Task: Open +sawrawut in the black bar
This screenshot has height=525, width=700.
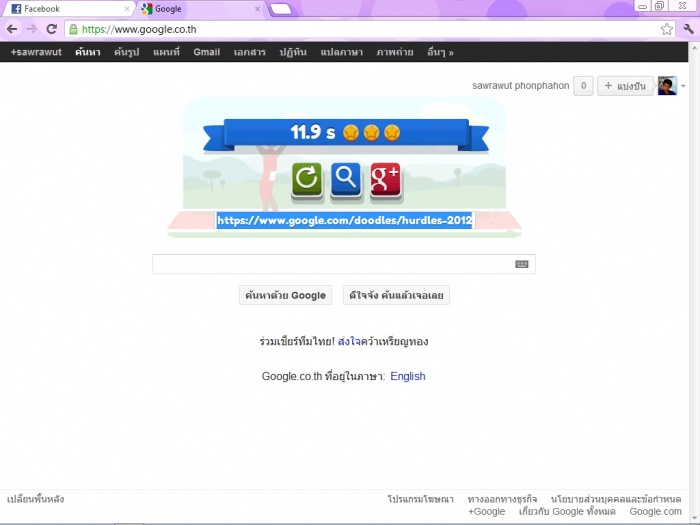Action: pyautogui.click(x=36, y=52)
